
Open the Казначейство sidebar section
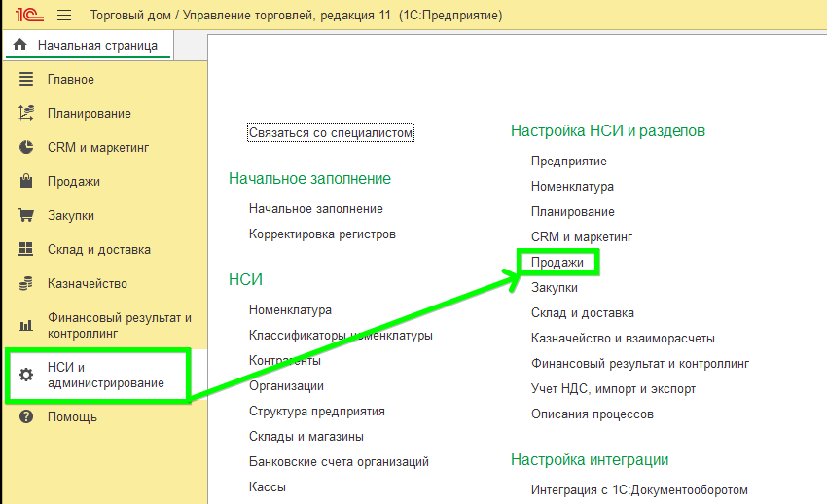88,284
